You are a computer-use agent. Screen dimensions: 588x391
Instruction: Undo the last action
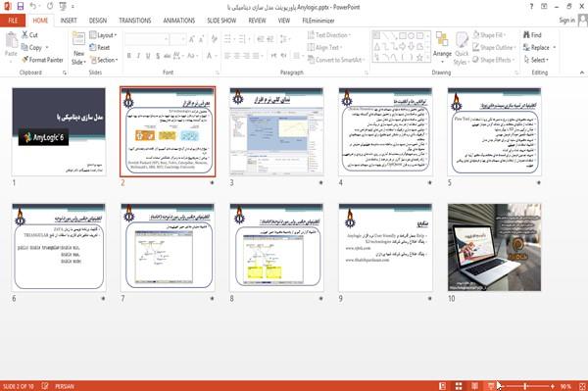[32, 6]
